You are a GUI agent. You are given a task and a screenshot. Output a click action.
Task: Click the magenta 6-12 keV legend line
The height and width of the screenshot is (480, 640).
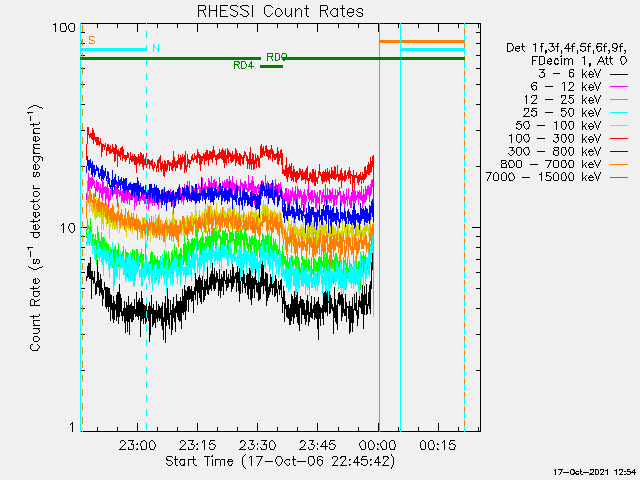tap(619, 87)
